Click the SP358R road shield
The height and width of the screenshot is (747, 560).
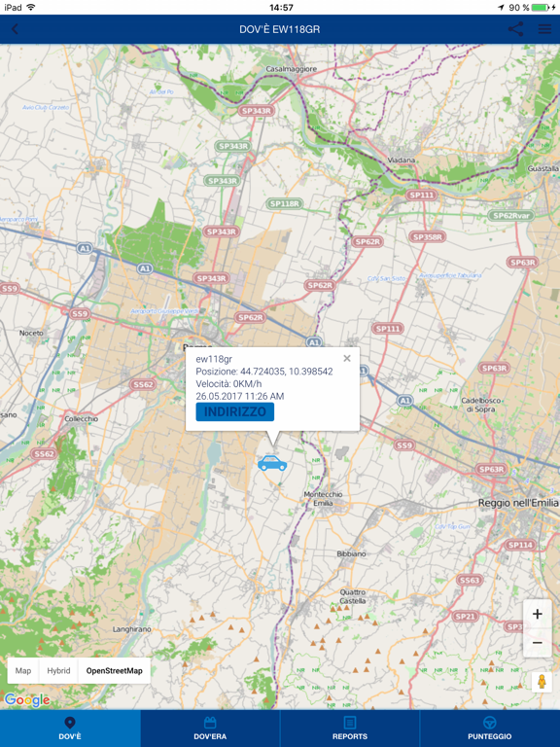[x=428, y=236]
